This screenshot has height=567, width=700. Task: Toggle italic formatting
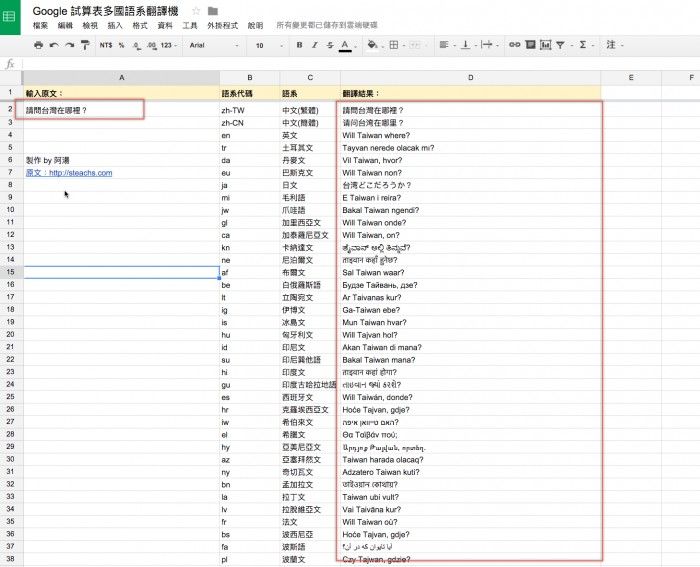[x=314, y=45]
